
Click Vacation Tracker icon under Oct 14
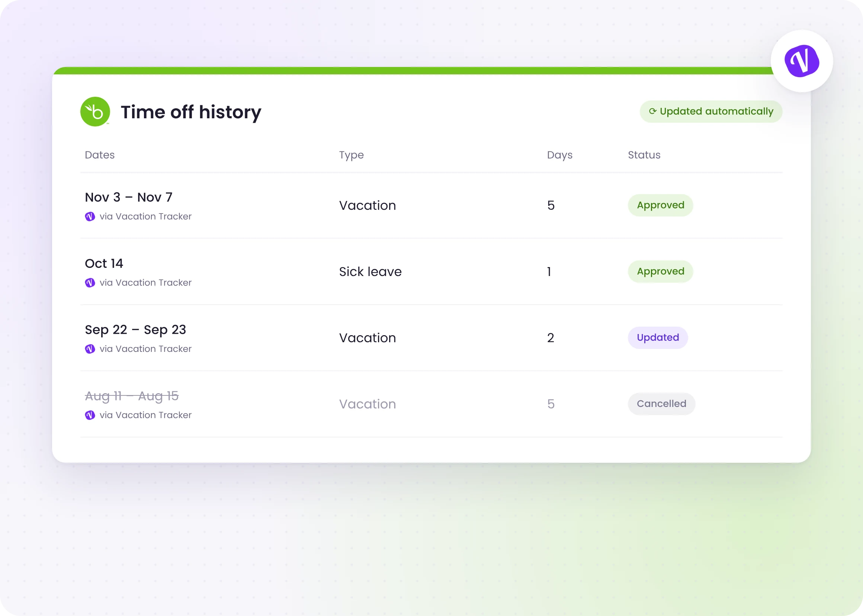point(90,283)
